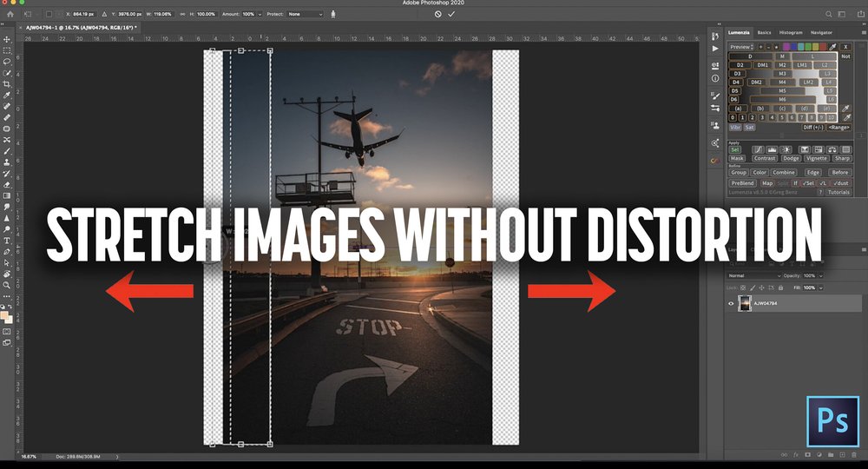Viewport: 868px width, 469px height.
Task: Commit the transform with the checkmark
Action: pyautogui.click(x=451, y=14)
